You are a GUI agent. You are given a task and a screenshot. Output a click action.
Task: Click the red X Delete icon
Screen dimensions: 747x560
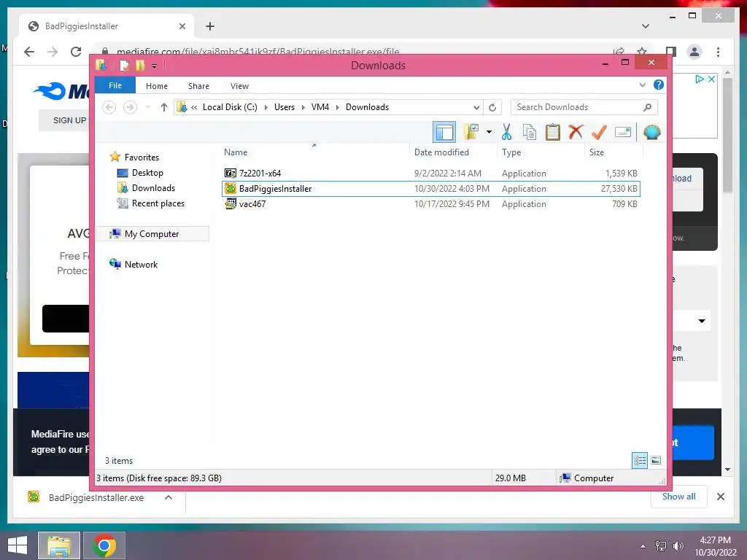click(x=576, y=132)
